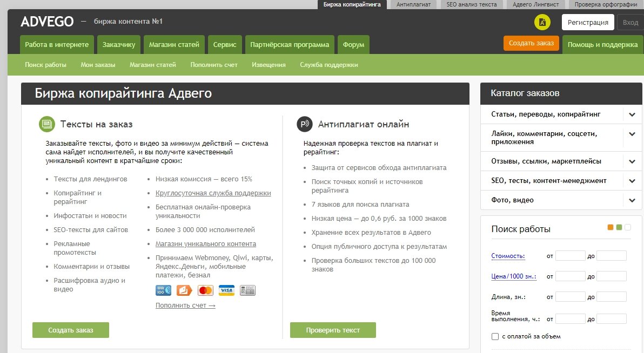Click the Пополнить счет → link
The width and height of the screenshot is (644, 353).
coord(185,306)
